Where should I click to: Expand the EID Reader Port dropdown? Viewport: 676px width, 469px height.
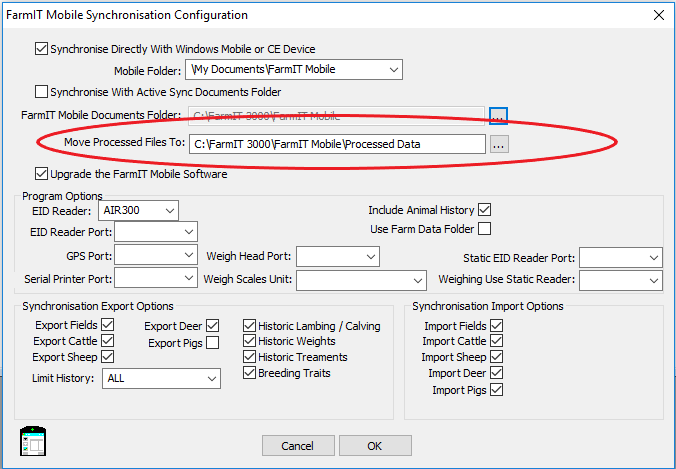click(x=156, y=231)
